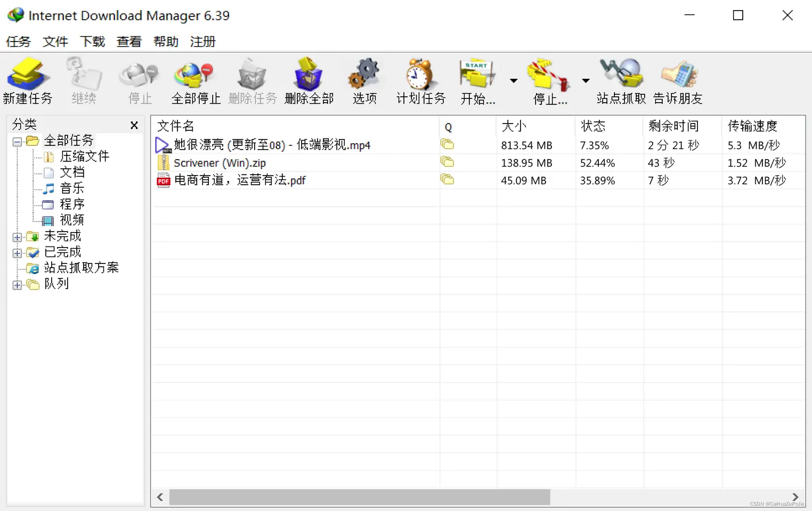Click the 告诉朋友 tell a friend icon
This screenshot has height=511, width=812.
click(678, 81)
